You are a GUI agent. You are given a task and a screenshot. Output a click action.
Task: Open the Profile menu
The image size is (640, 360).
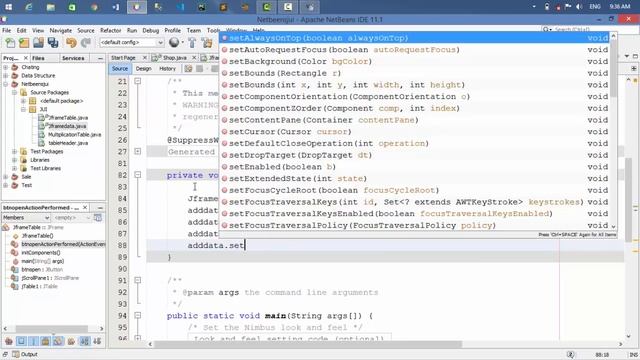pyautogui.click(x=173, y=31)
